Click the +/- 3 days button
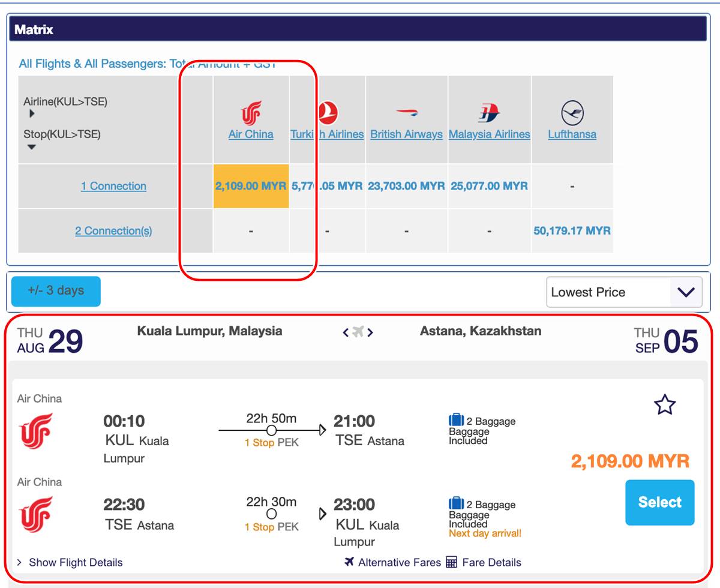The width and height of the screenshot is (720, 588). click(56, 291)
